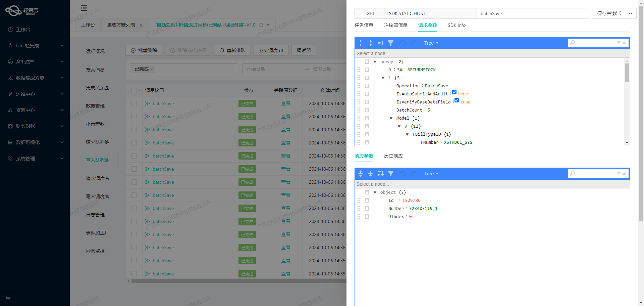
Task: Click the 调试器 button
Action: point(304,50)
